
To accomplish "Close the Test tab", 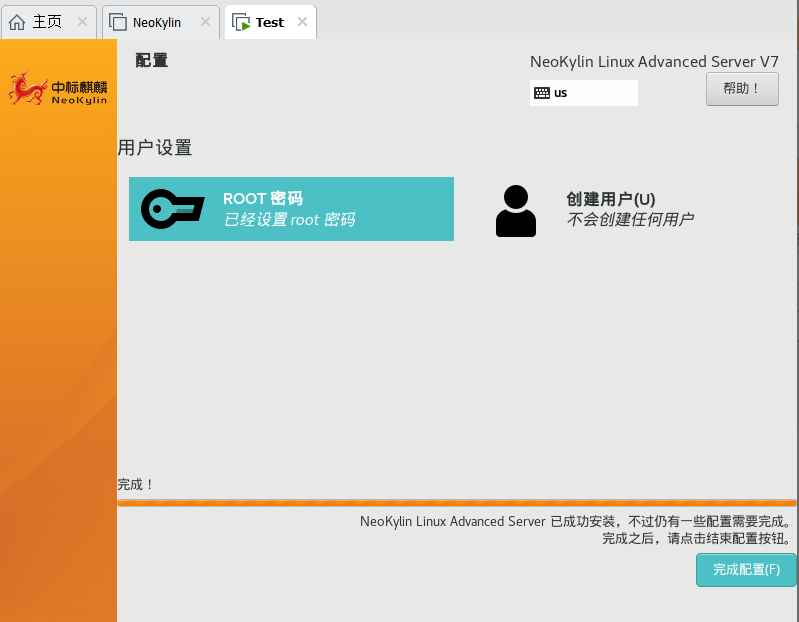I will (302, 22).
